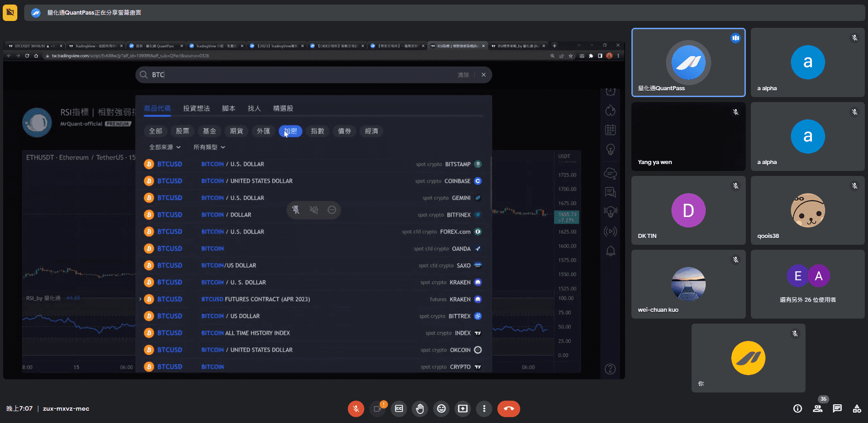
Task: Select the BTCUSD BITTREX result
Action: point(313,316)
